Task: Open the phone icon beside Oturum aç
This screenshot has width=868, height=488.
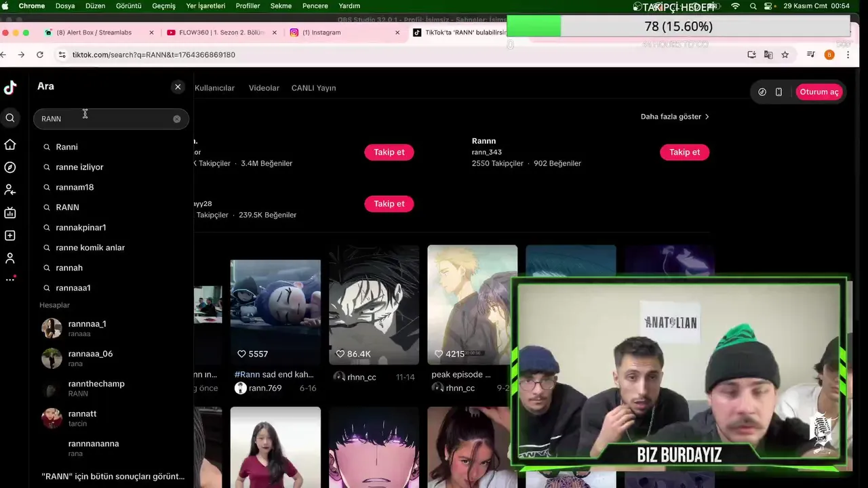Action: [x=778, y=92]
